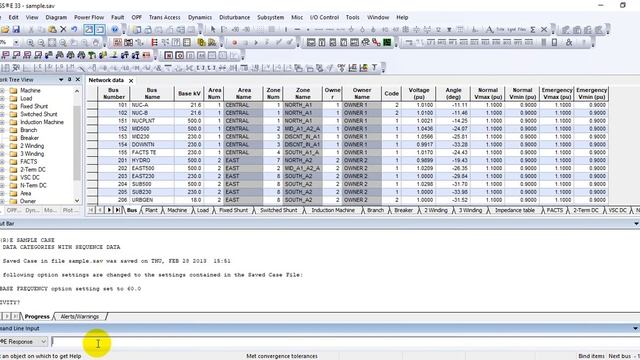The width and height of the screenshot is (640, 360).
Task: Expand the Area tree node
Action: pos(2,193)
